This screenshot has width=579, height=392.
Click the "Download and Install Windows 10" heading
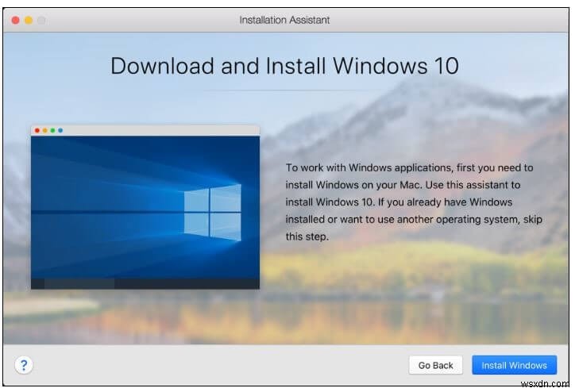[284, 66]
